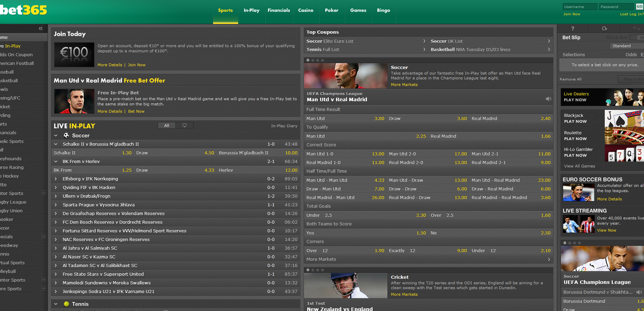
Task: Open the Casino tab
Action: point(306,10)
